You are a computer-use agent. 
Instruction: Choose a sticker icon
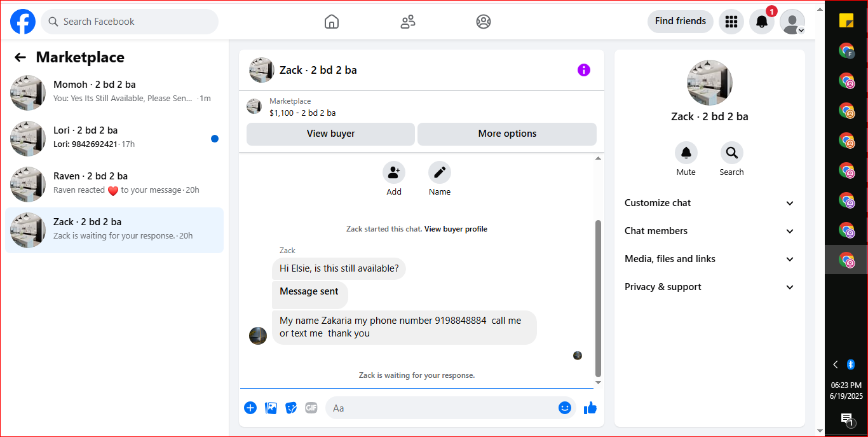click(291, 408)
